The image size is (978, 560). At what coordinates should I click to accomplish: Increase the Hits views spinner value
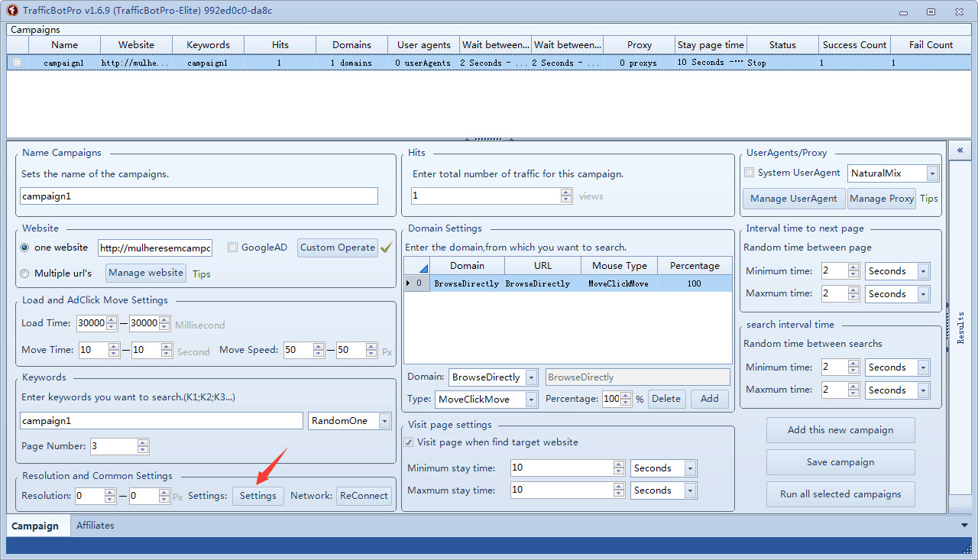click(566, 193)
